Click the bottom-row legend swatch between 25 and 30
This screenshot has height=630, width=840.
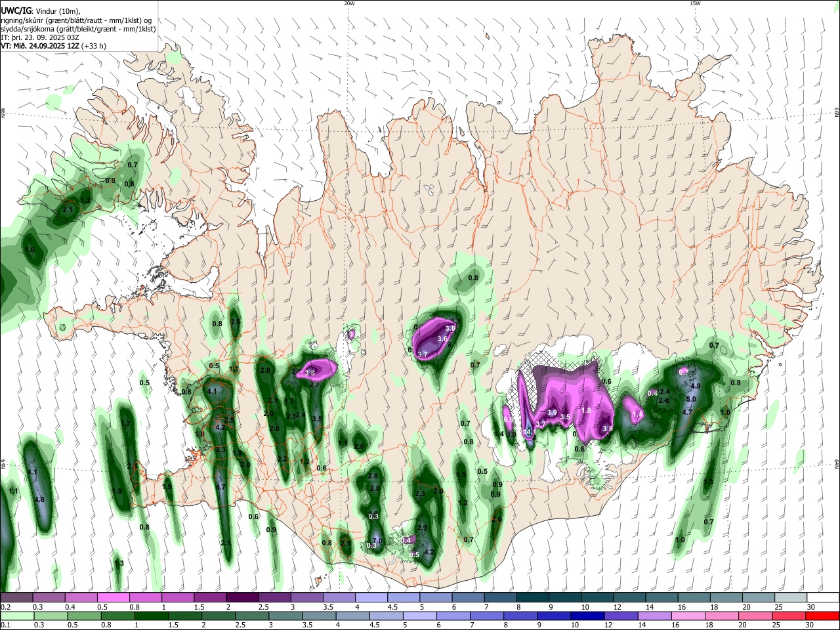point(788,616)
